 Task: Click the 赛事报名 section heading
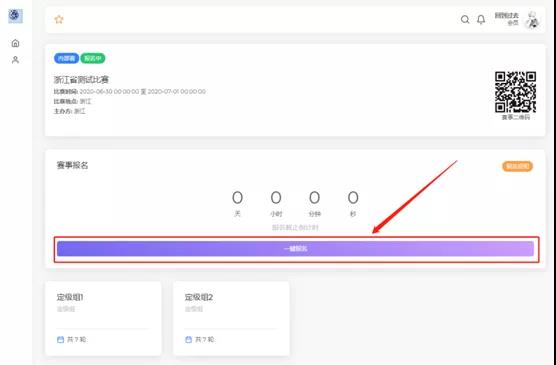pos(72,165)
